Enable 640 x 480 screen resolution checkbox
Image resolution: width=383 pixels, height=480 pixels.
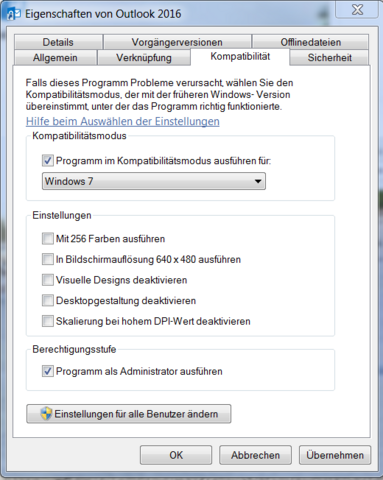pos(48,259)
